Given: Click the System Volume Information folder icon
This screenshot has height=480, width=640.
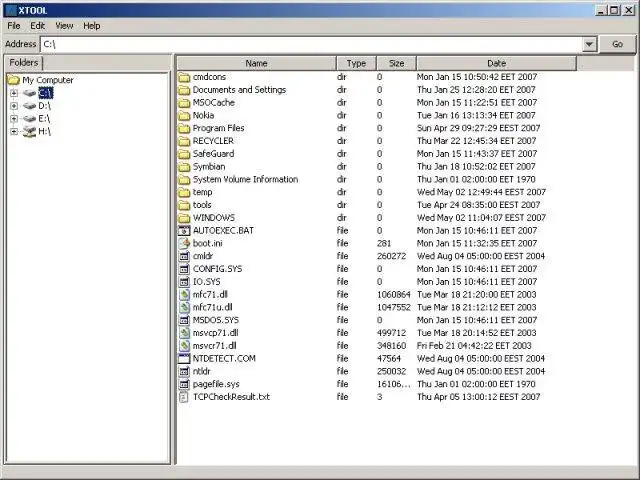Looking at the screenshot, I should [x=184, y=179].
